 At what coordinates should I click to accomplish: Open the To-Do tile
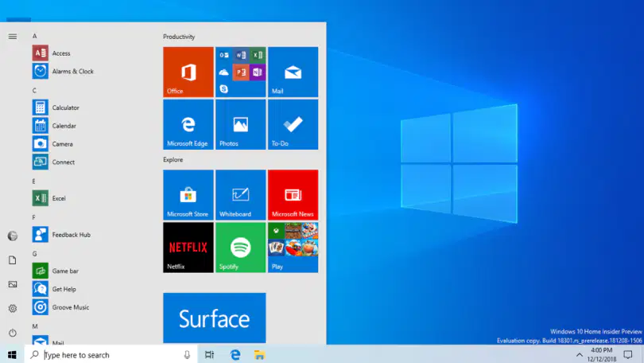click(293, 124)
